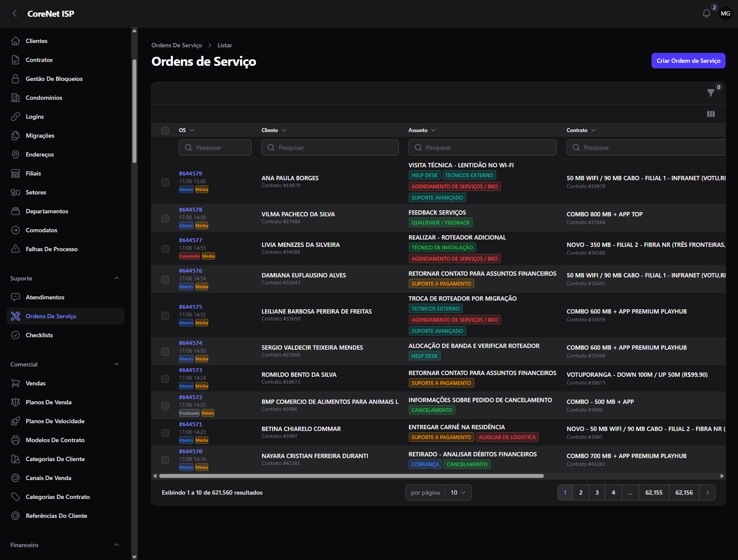Click the horizontal table scrollbar
The height and width of the screenshot is (560, 738).
click(x=351, y=476)
